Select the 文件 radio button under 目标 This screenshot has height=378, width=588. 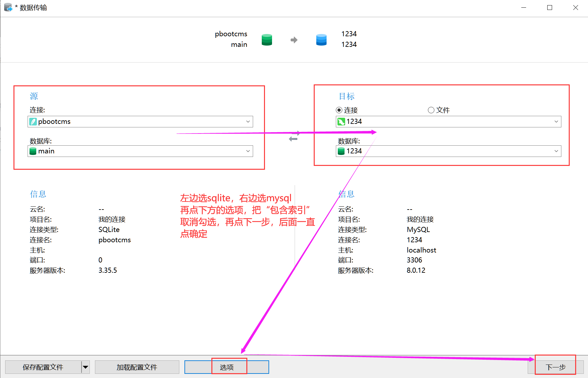pyautogui.click(x=431, y=110)
